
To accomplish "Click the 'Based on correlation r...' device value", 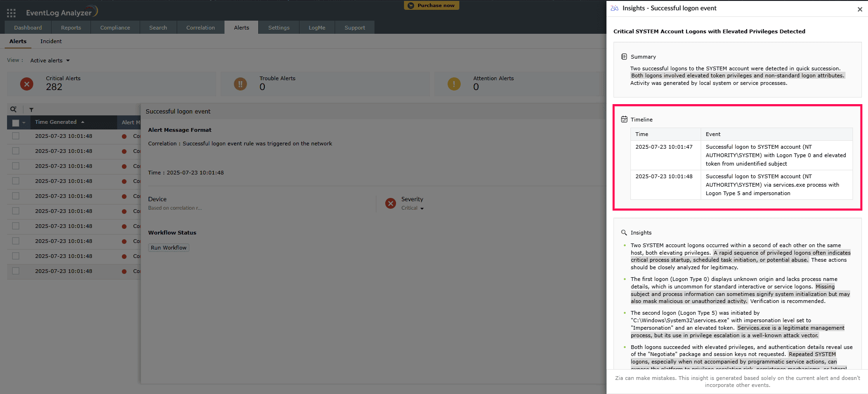I will pyautogui.click(x=175, y=208).
